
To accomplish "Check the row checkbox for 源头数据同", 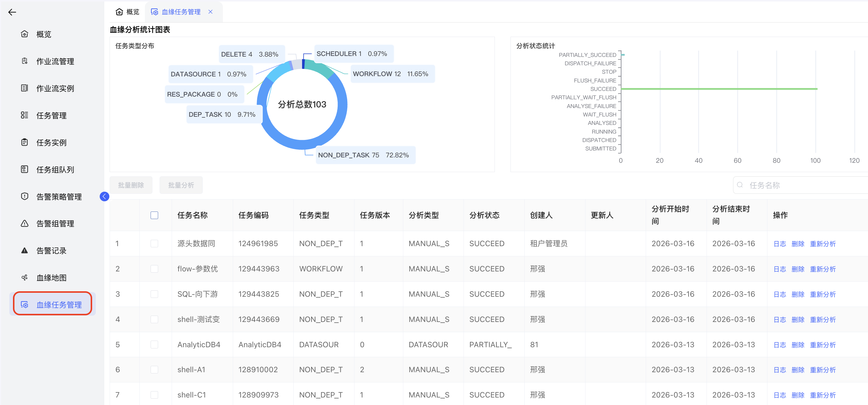I will click(x=154, y=243).
